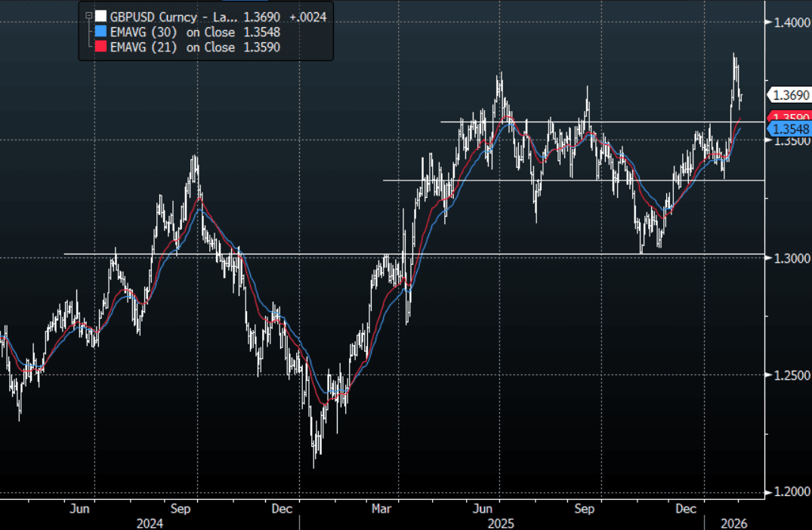Click the white GBPUSD Curncy color swatch
Viewport: 812px width, 530px height.
[101, 17]
